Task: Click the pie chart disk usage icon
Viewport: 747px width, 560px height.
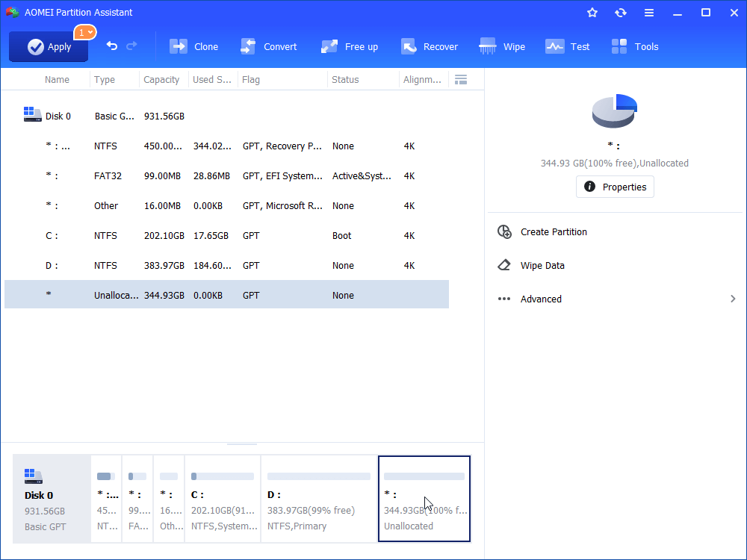Action: (615, 111)
